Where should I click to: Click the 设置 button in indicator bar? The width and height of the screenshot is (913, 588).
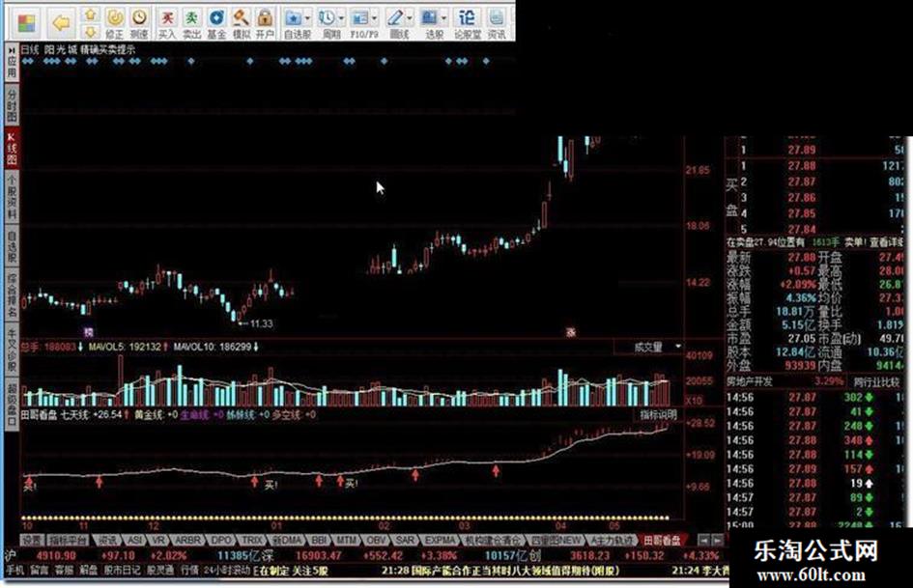tap(32, 541)
